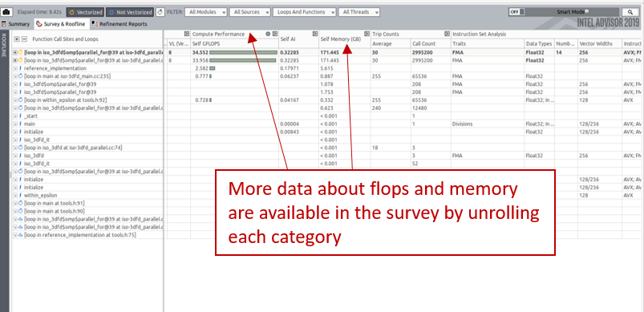
Task: Click the camera snapshot icon
Action: (x=6, y=12)
